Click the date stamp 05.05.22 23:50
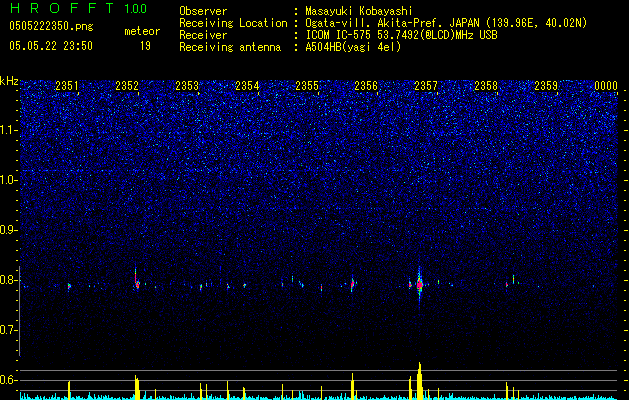Image resolution: width=629 pixels, height=400 pixels. click(51, 46)
